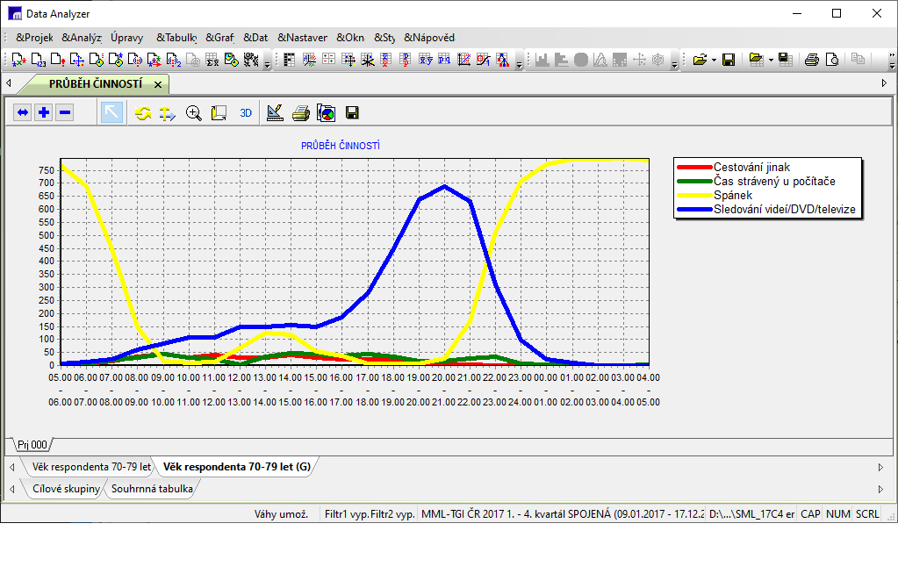Click the blue horizontal double-arrow button
This screenshot has width=898, height=588.
click(x=22, y=113)
